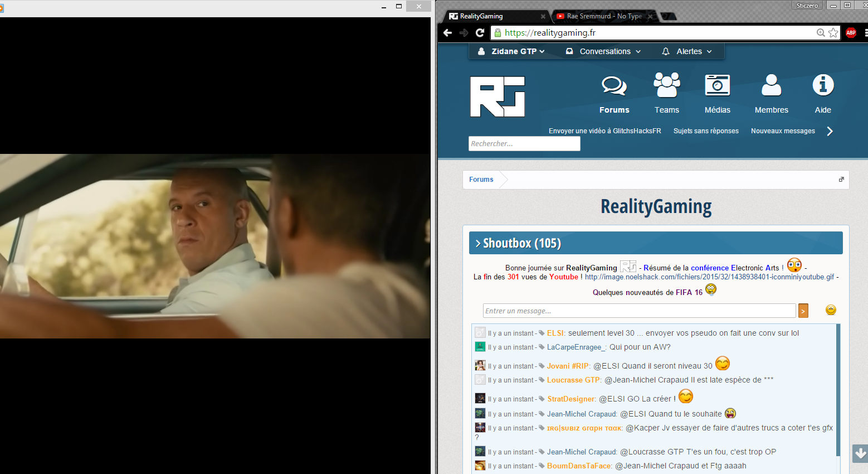Open the Membres person icon

772,85
